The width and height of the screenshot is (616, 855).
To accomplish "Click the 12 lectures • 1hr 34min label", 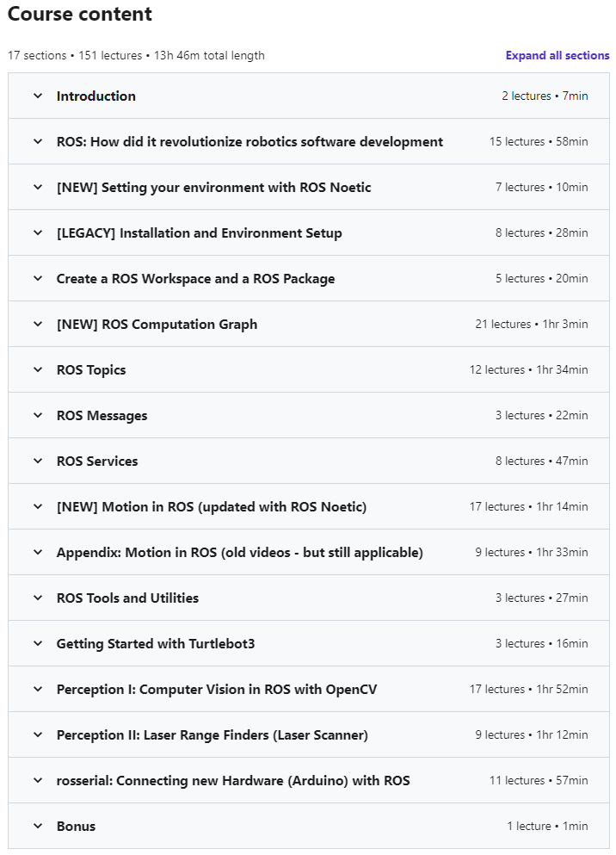I will point(529,369).
